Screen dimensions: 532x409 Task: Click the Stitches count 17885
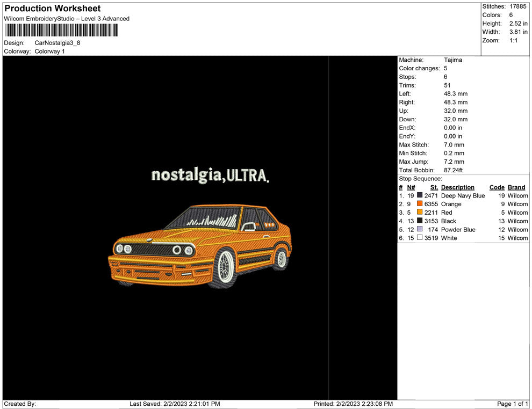(518, 6)
